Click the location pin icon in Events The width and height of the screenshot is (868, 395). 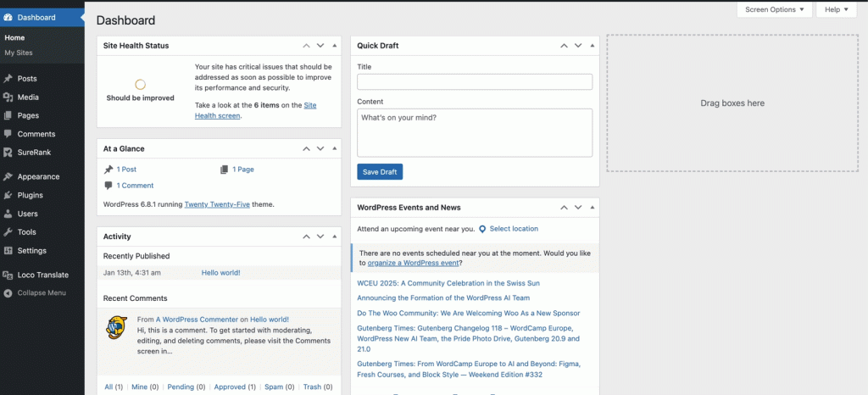tap(482, 229)
